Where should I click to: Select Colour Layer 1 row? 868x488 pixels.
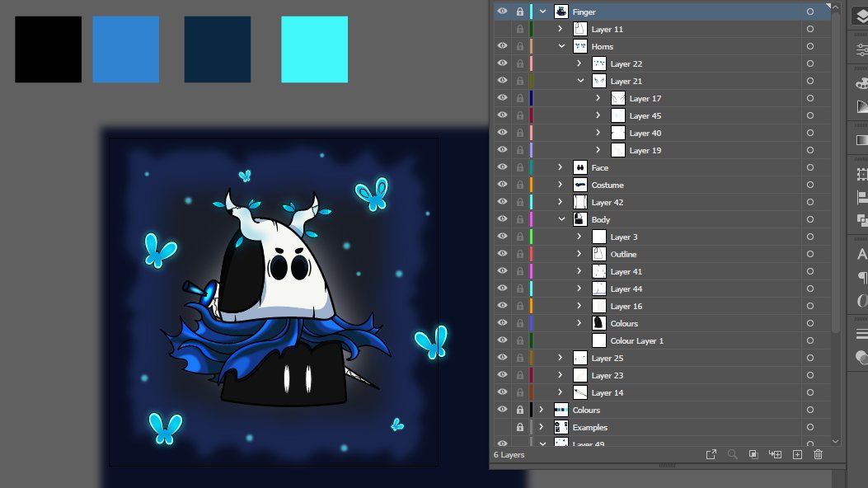point(662,340)
